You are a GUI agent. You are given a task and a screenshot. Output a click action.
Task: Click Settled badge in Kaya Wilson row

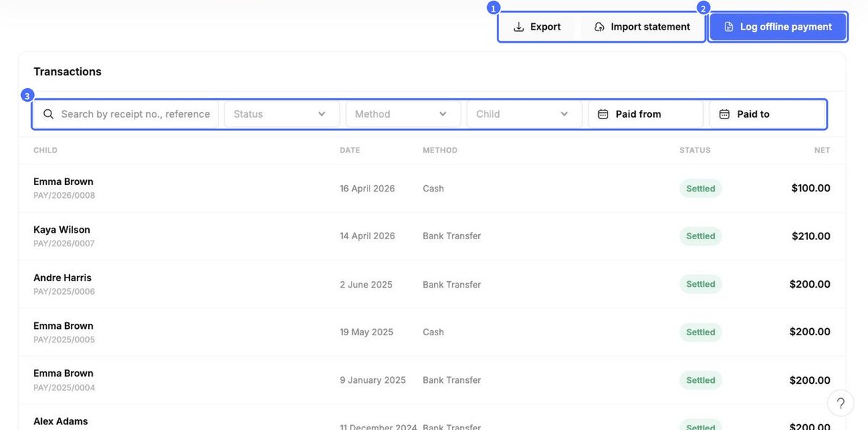tap(701, 236)
